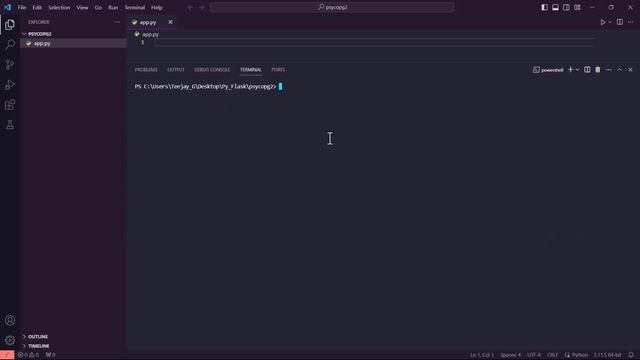Open the Edit menu
Image resolution: width=640 pixels, height=360 pixels.
coord(37,7)
